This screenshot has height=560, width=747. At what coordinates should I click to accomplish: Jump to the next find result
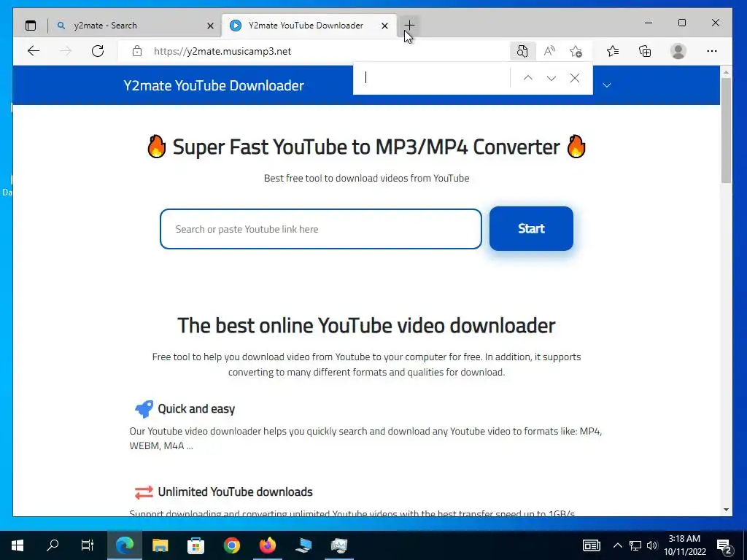pos(551,78)
